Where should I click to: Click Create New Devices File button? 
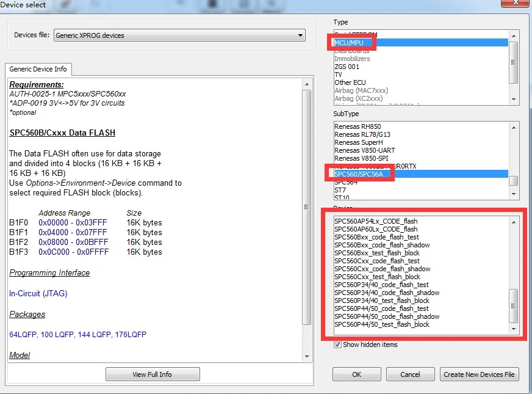[x=479, y=374]
